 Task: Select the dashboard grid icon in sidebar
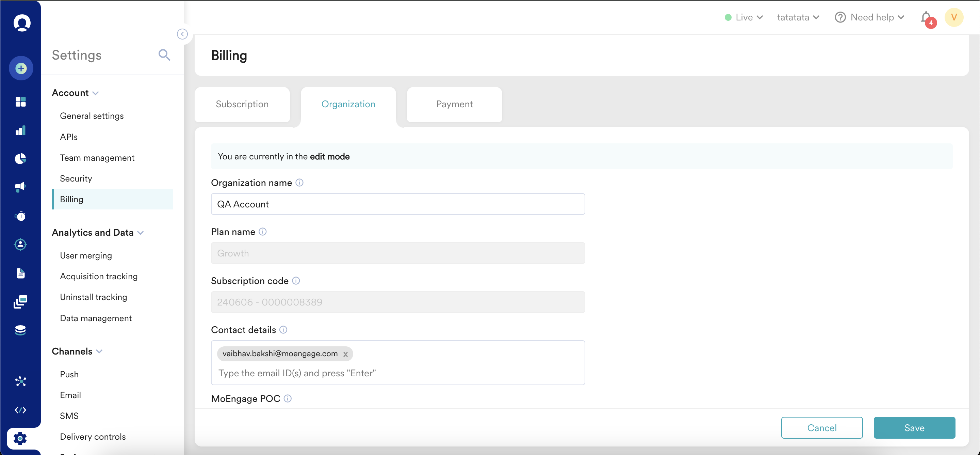coord(20,102)
